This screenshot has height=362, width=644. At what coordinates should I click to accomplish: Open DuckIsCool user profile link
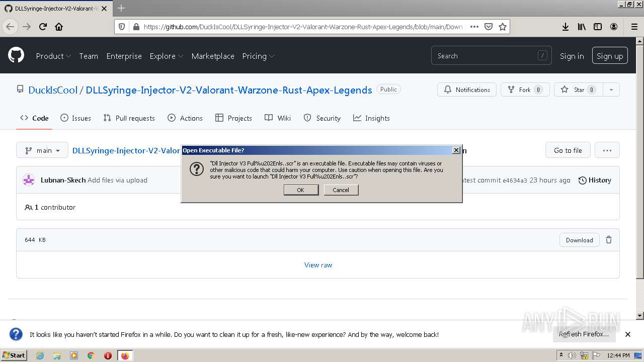tap(53, 90)
